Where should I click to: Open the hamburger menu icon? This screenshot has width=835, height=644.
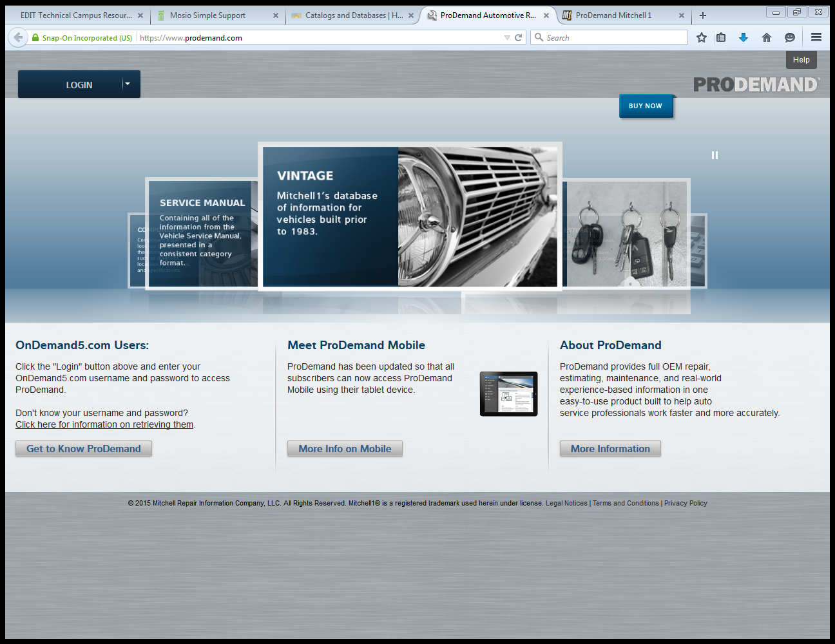(816, 37)
